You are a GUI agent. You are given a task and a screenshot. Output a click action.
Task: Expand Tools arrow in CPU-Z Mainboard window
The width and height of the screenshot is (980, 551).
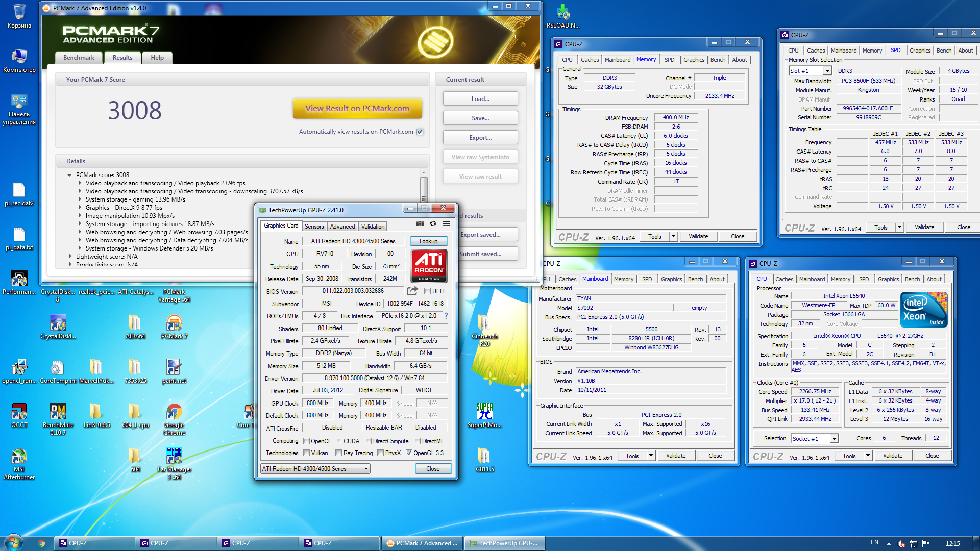(651, 456)
